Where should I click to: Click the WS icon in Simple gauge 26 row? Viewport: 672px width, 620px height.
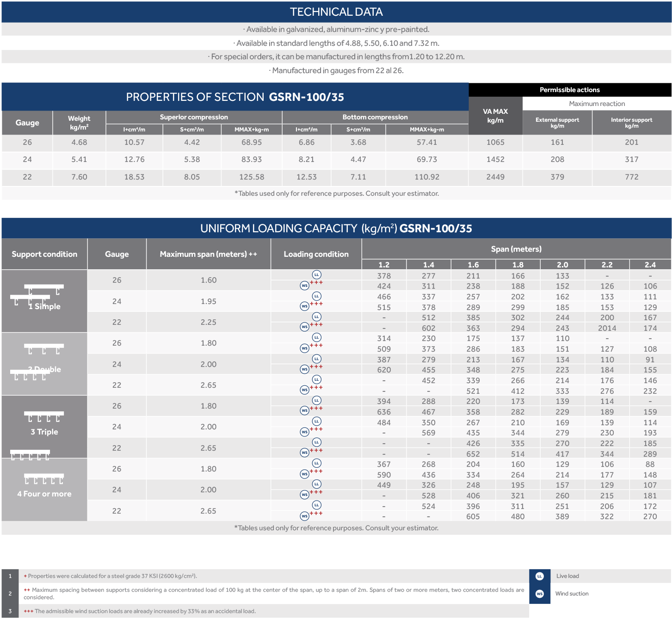click(304, 285)
